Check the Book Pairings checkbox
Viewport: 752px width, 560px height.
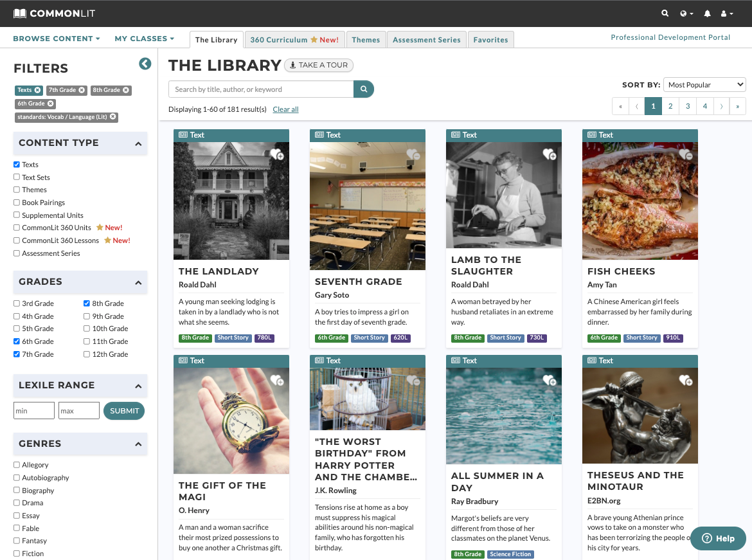[x=17, y=203]
